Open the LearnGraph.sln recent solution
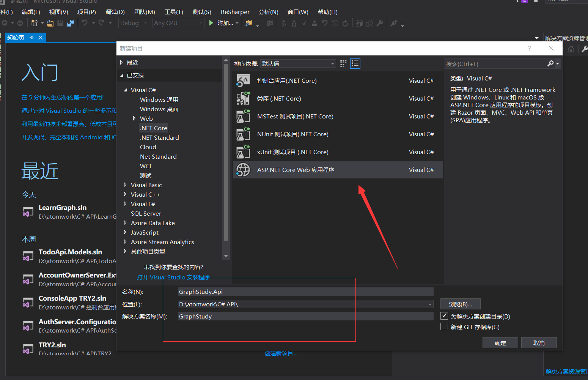This screenshot has width=588, height=380. [63, 208]
